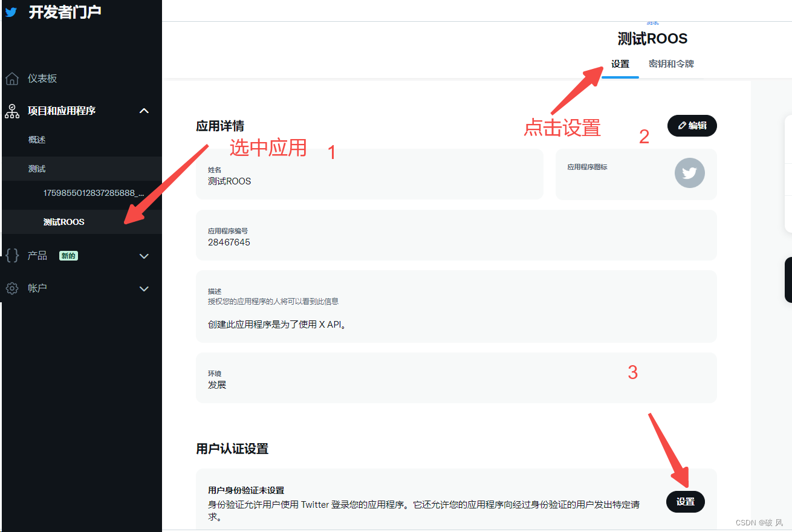
Task: Click 设置 button for user authentication
Action: [x=686, y=502]
